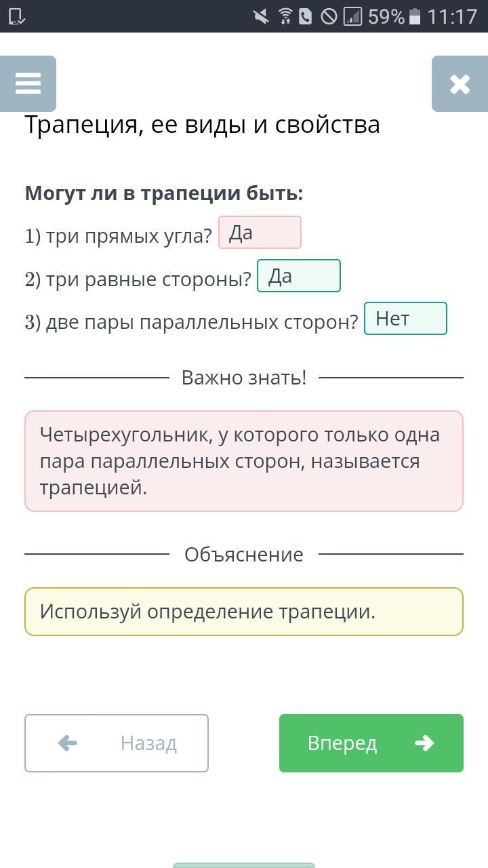Open answer dropdown for three equal sides

coord(298,276)
